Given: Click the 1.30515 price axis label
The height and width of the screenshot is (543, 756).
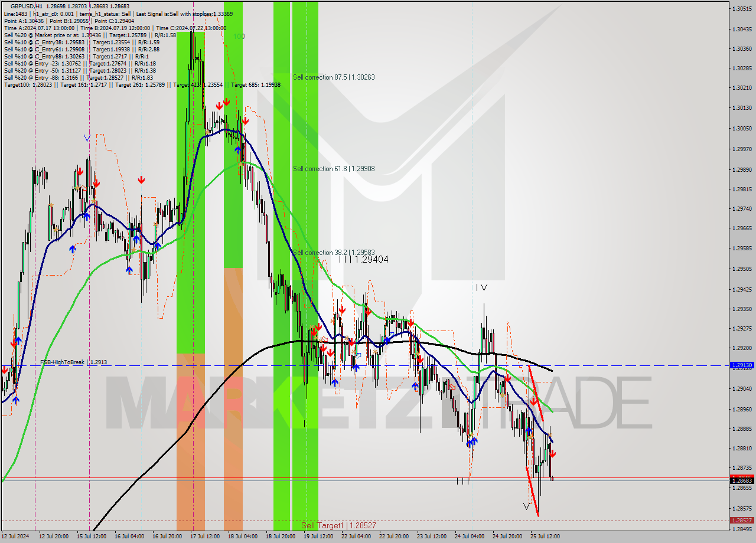Looking at the screenshot, I should (x=741, y=9).
